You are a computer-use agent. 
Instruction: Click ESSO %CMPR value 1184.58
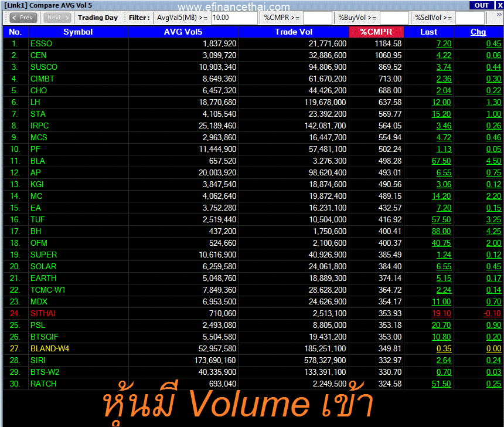coord(389,43)
